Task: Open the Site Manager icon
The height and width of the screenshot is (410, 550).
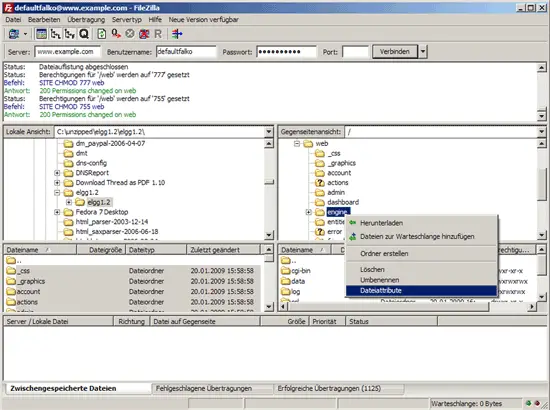Action: (x=14, y=34)
